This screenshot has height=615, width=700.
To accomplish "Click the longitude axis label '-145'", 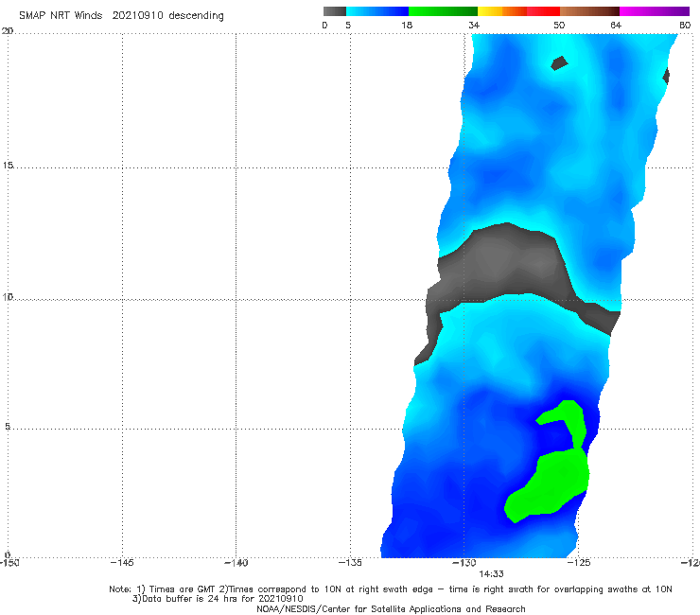I will point(122,563).
